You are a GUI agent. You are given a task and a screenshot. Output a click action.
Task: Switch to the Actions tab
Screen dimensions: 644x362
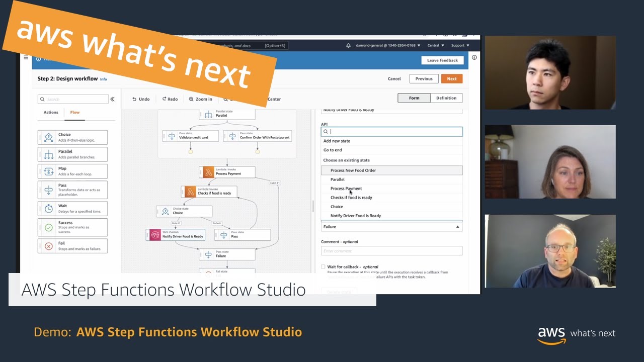point(51,113)
